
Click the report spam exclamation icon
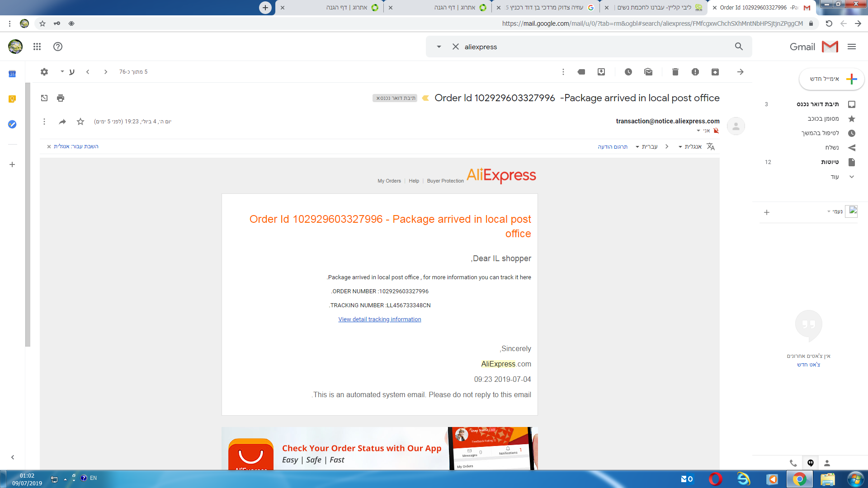[695, 72]
